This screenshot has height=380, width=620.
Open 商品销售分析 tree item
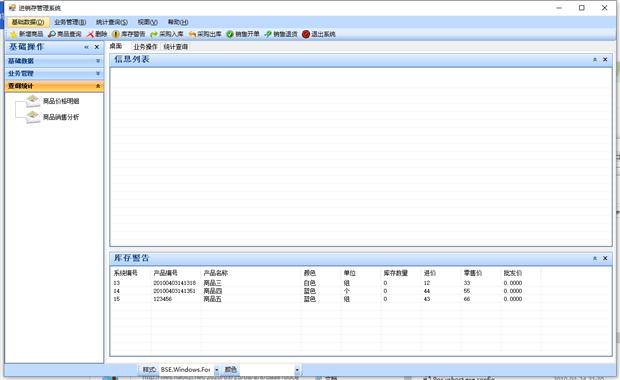click(x=61, y=117)
